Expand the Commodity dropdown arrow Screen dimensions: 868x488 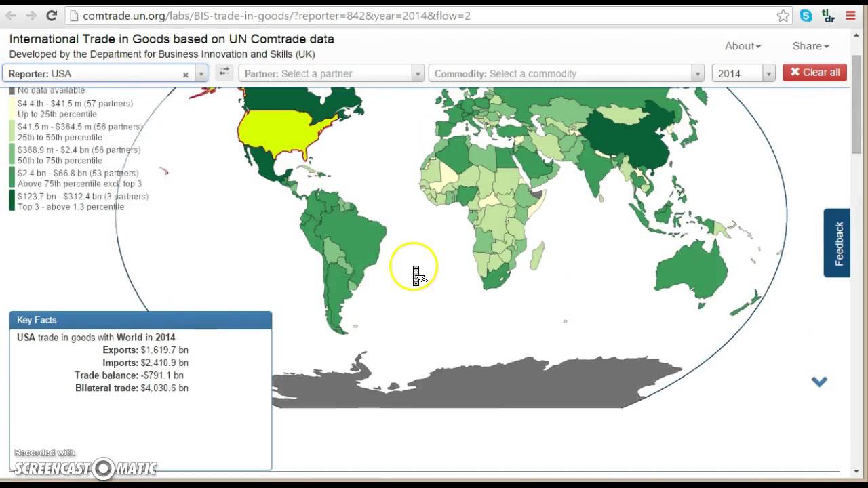pos(698,74)
